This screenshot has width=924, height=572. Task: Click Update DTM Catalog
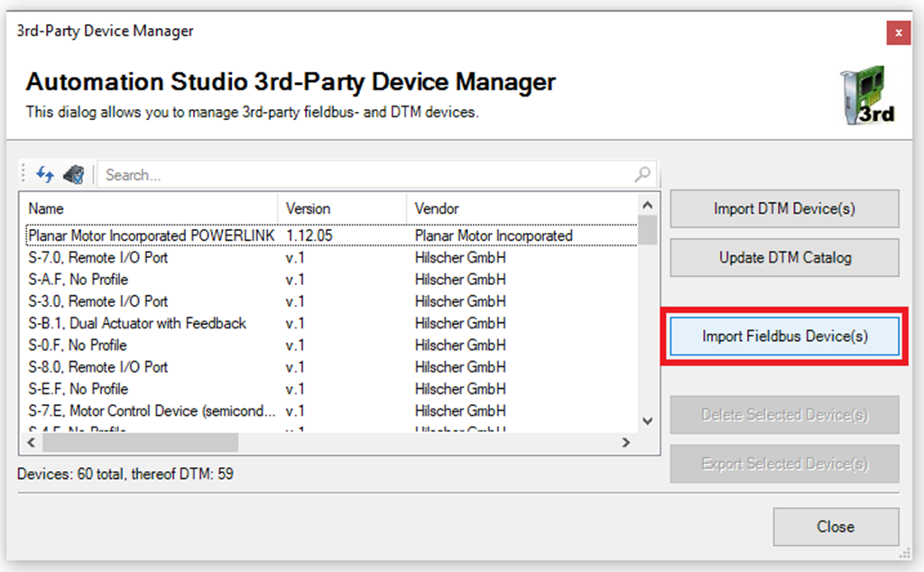click(783, 257)
